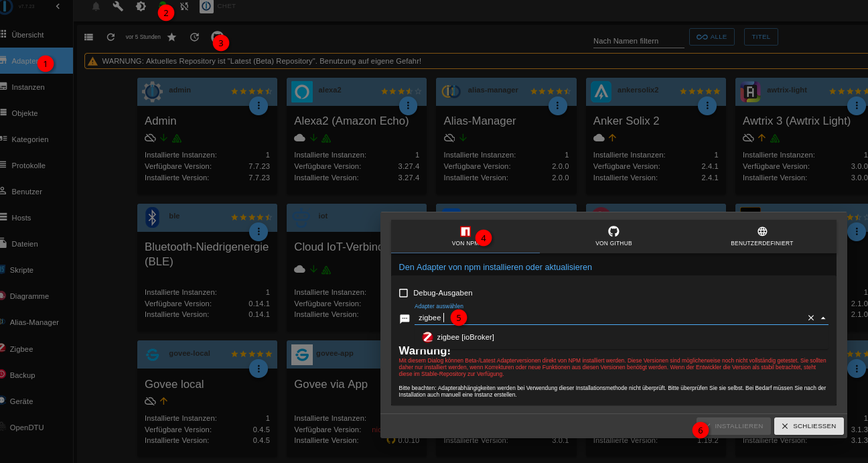Click the SCHLIESSEN button

[809, 426]
